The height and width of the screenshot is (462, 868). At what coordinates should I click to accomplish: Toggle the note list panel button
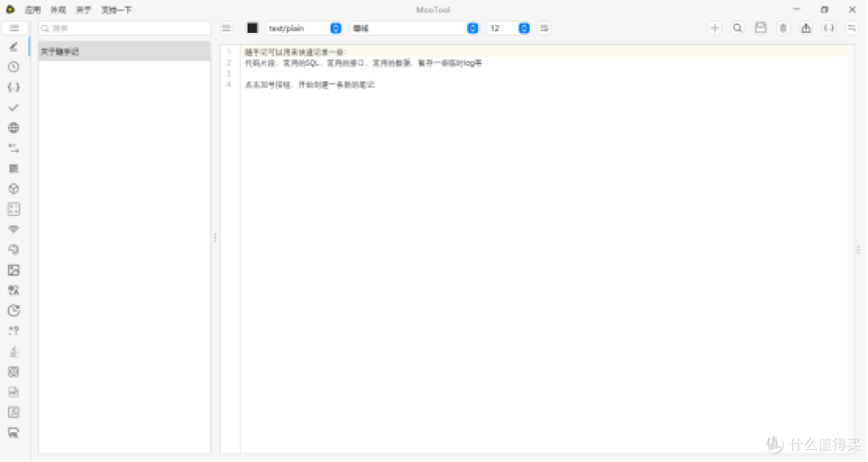pyautogui.click(x=227, y=28)
